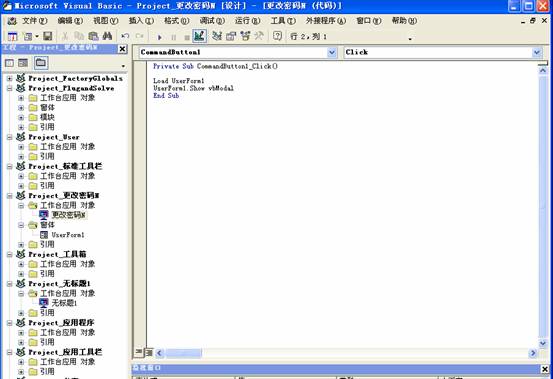Toggle the Design Mode toolbar button

pos(199,36)
